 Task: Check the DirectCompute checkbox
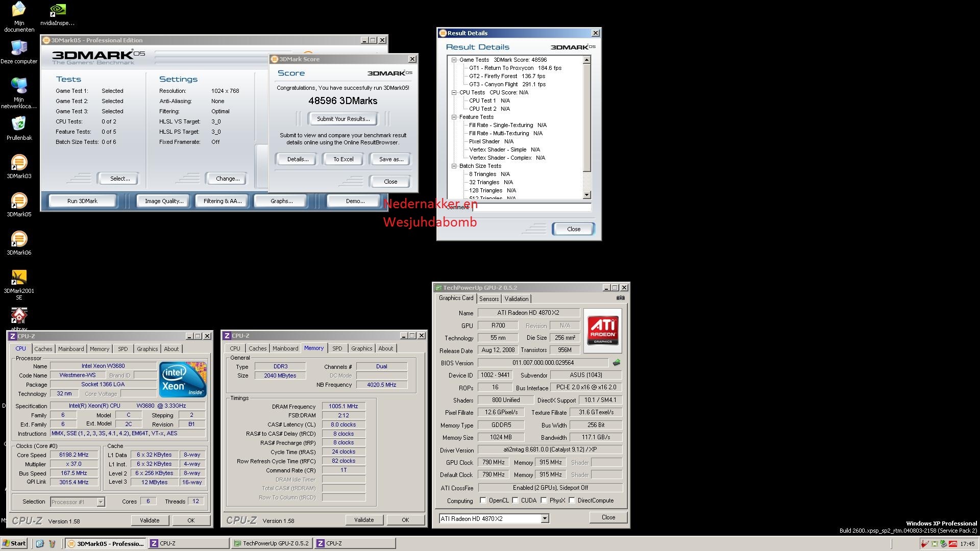pos(572,500)
